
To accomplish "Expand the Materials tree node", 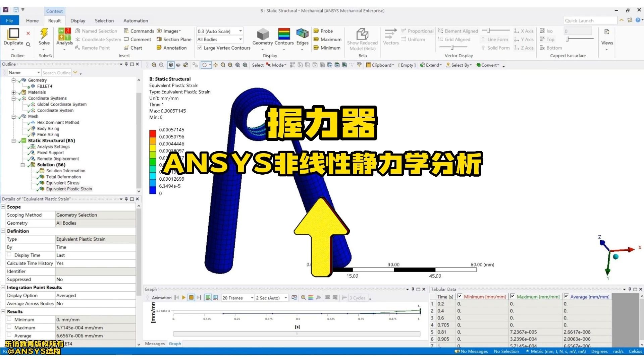I will point(13,92).
